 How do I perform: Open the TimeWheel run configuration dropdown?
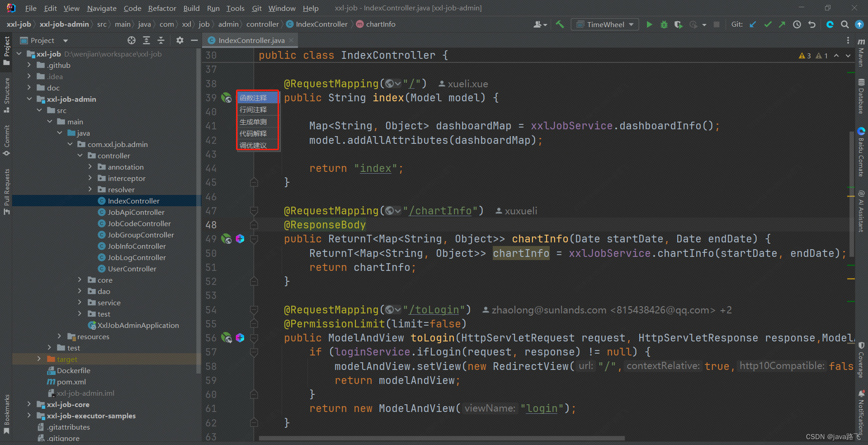(x=605, y=24)
